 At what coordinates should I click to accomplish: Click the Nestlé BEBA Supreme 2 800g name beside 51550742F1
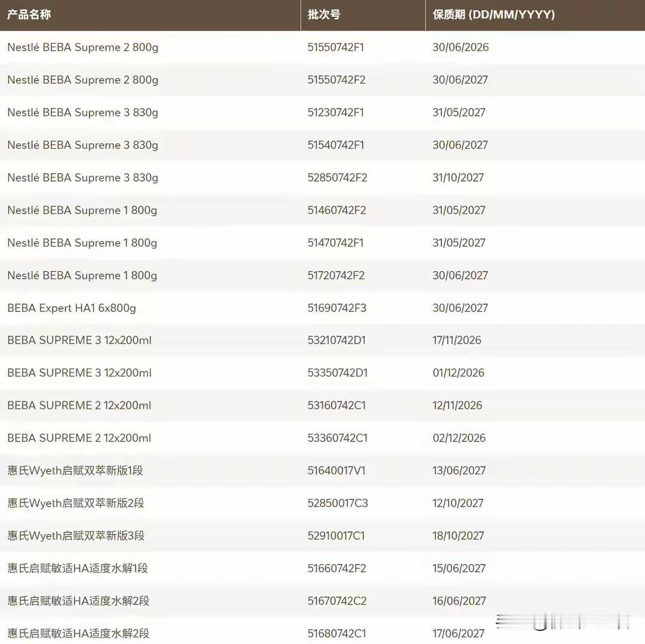82,48
